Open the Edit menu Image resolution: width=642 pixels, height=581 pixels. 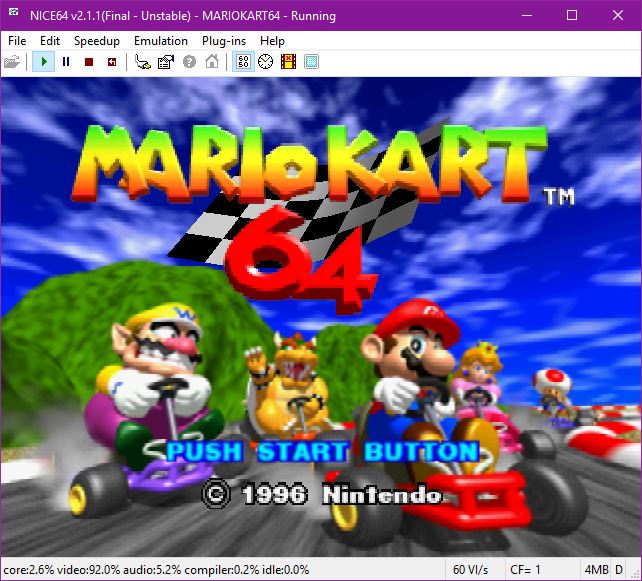point(50,41)
